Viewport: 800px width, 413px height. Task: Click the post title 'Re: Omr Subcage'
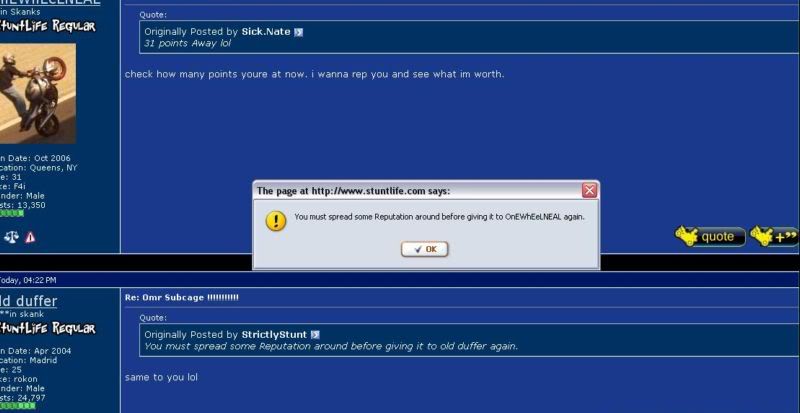coord(182,298)
